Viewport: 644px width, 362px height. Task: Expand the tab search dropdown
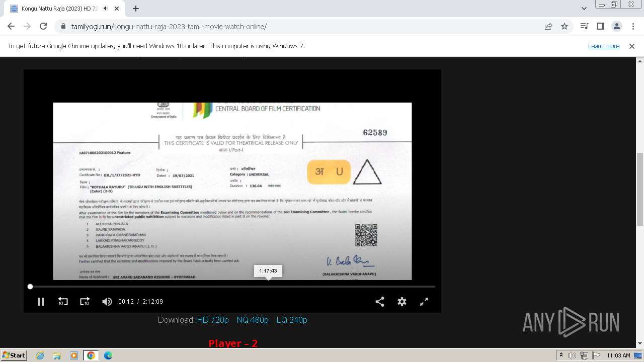click(x=584, y=9)
